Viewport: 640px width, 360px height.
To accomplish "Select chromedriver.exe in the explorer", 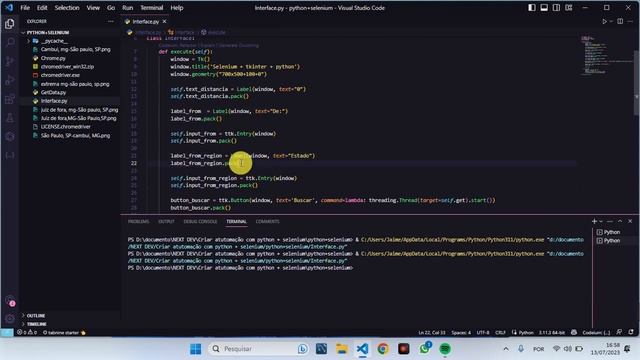I will point(60,75).
